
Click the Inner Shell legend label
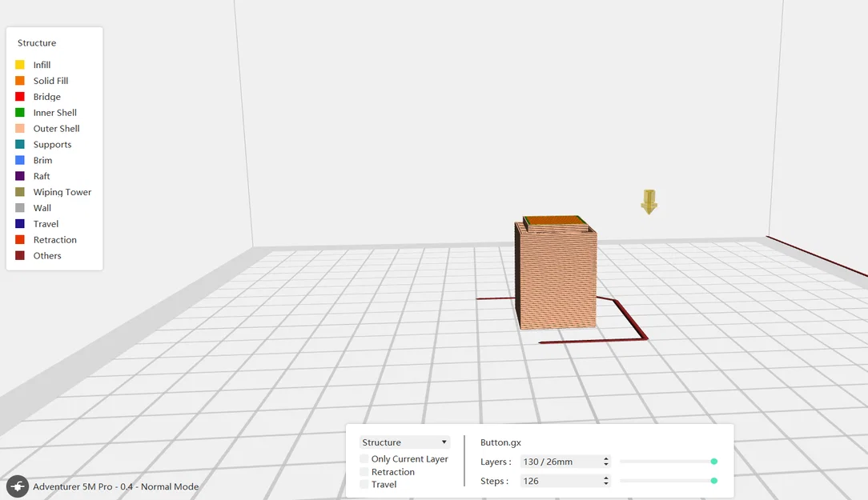tap(54, 113)
